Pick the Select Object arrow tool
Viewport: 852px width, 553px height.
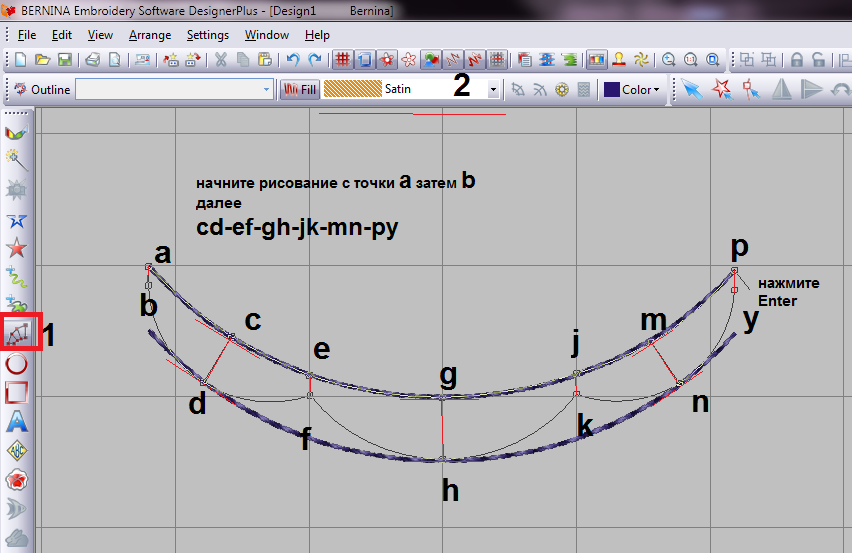(x=692, y=89)
